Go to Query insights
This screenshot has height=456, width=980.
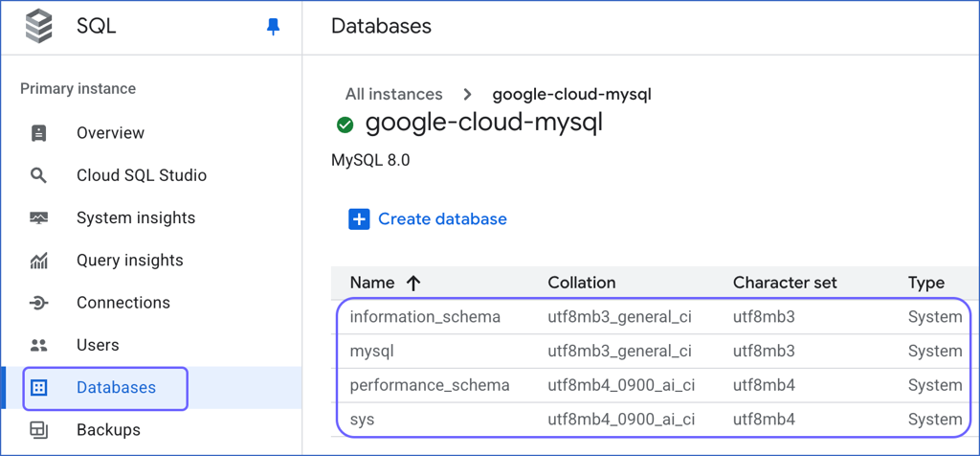[x=130, y=261]
